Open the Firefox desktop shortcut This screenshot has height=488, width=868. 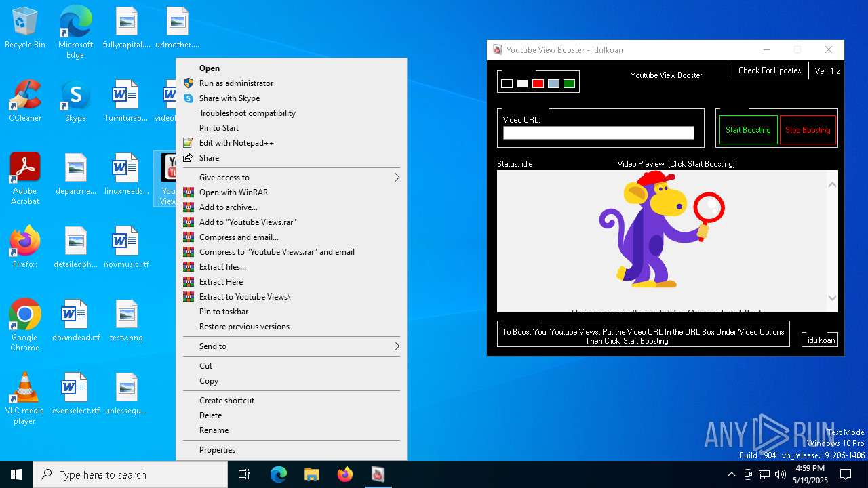(25, 247)
